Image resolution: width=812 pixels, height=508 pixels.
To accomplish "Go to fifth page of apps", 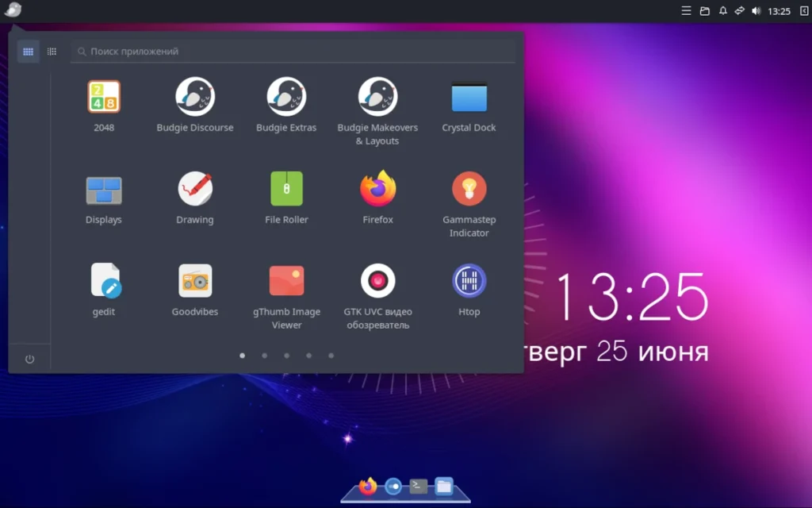I will tap(331, 356).
